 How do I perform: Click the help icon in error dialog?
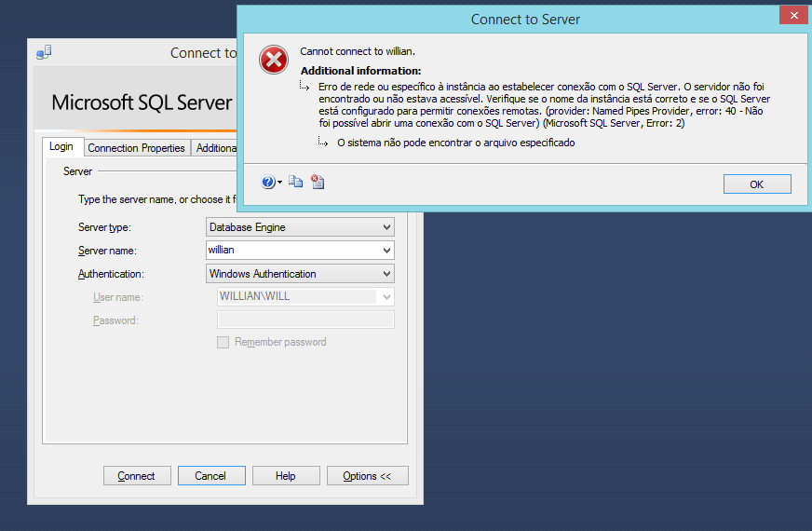(268, 182)
